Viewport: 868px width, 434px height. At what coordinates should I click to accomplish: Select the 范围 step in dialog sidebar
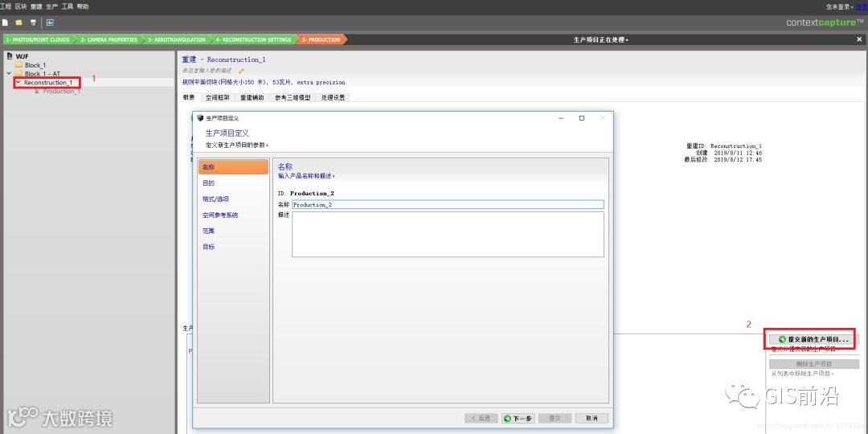point(234,231)
